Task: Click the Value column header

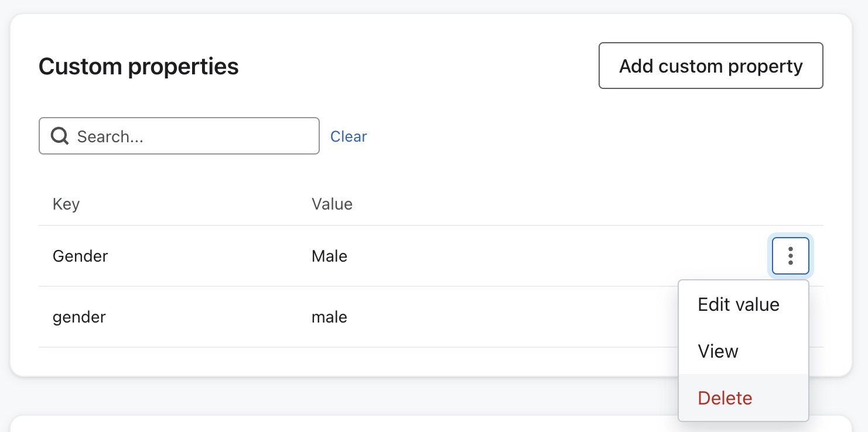Action: 332,204
